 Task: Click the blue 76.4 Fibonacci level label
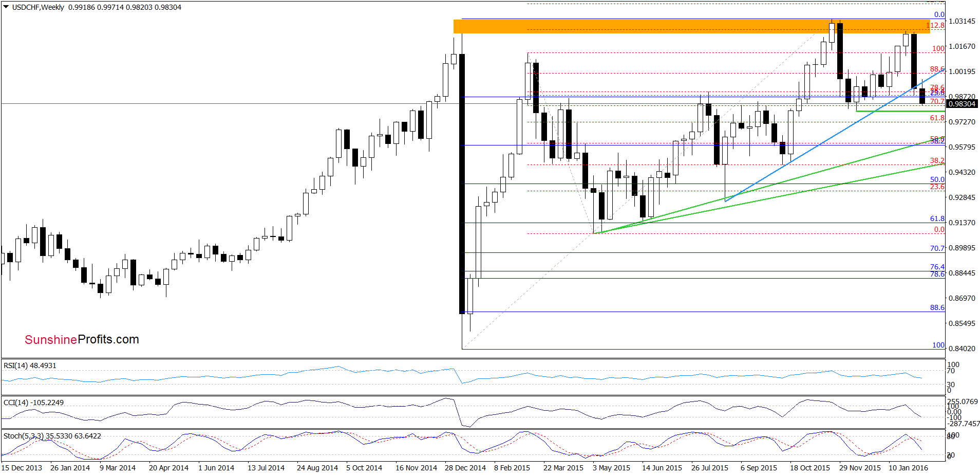click(x=937, y=267)
